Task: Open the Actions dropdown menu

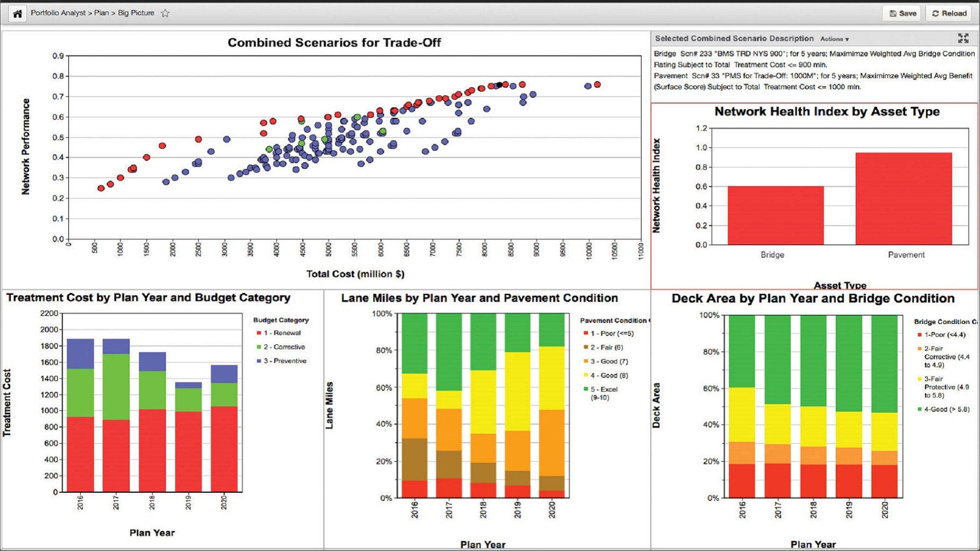Action: (834, 39)
